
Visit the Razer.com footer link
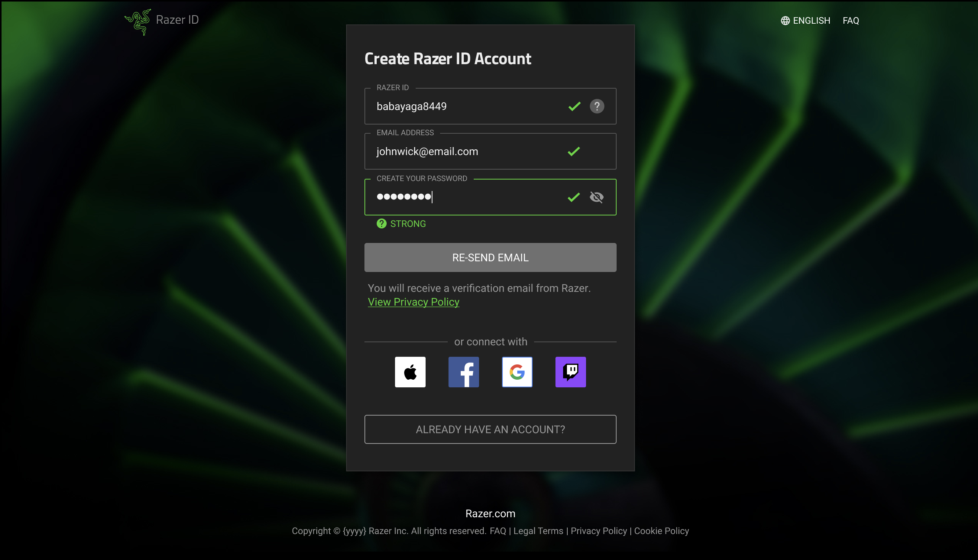(x=491, y=513)
